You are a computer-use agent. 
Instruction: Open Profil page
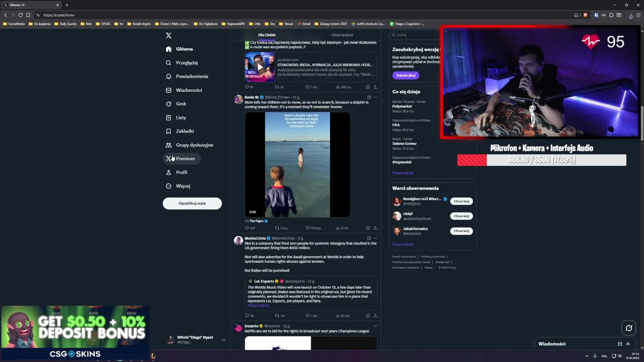[177, 172]
